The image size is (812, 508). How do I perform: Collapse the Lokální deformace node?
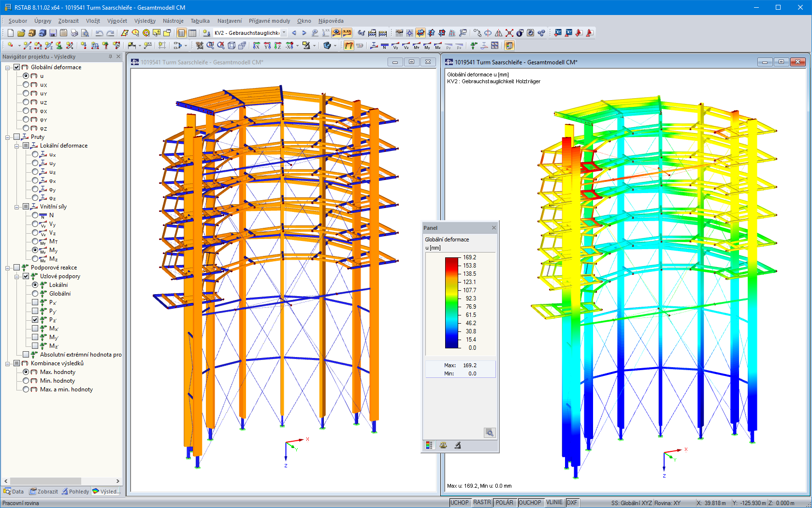click(17, 146)
